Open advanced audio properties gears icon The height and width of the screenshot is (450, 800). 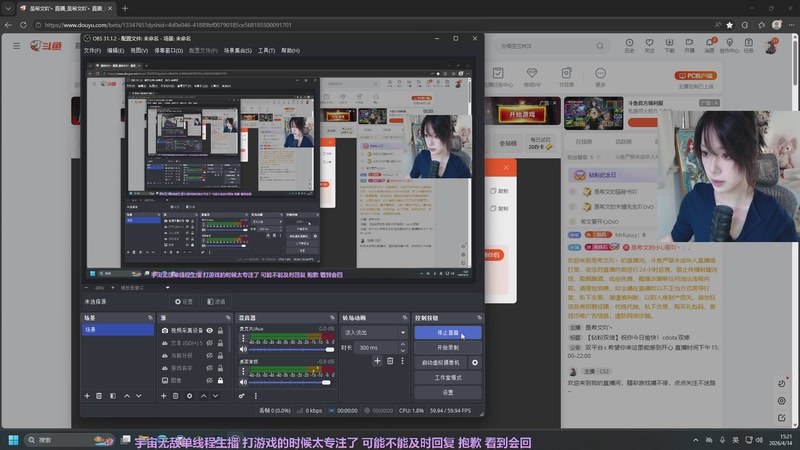pos(241,396)
